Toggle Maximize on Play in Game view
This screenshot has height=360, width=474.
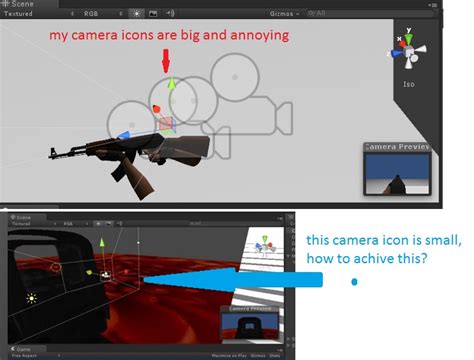click(229, 356)
